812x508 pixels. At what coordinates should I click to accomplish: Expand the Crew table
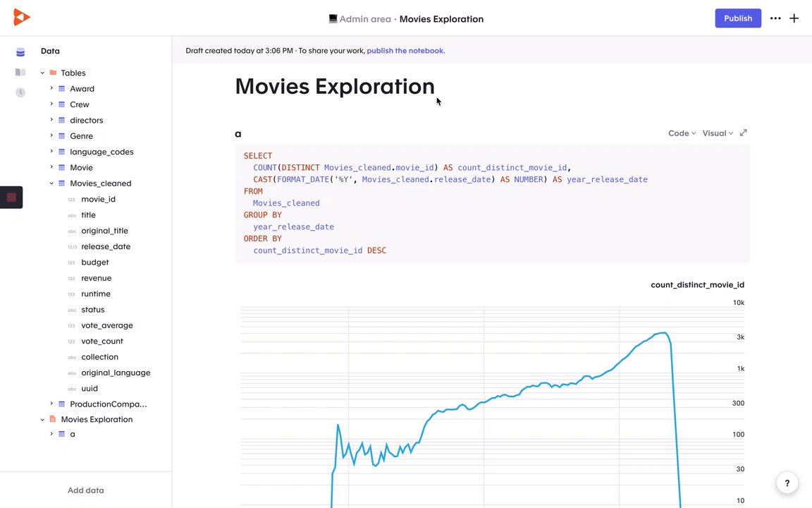click(x=51, y=104)
